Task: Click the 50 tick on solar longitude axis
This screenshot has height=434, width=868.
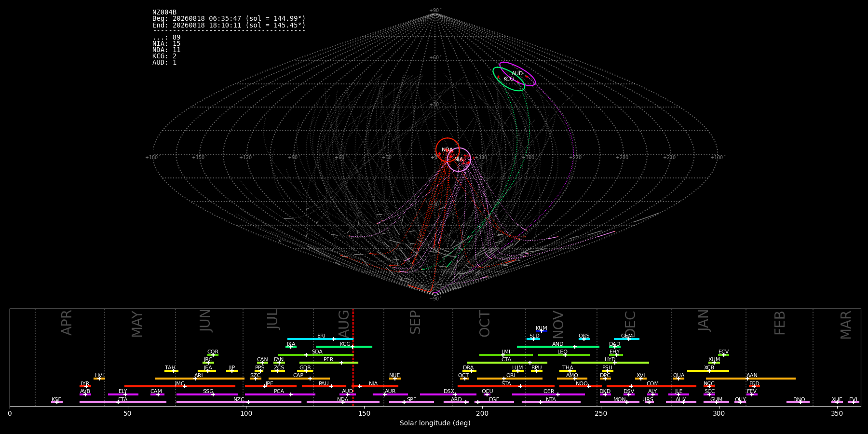Action: 128,413
